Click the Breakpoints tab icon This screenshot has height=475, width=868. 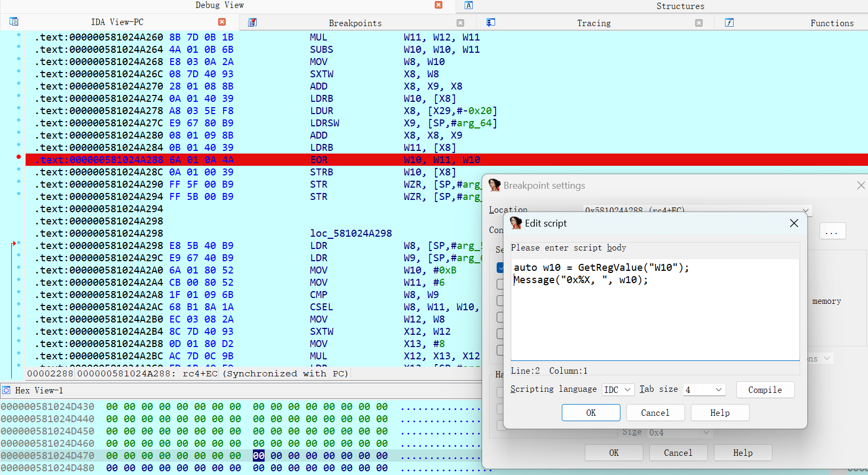[252, 22]
